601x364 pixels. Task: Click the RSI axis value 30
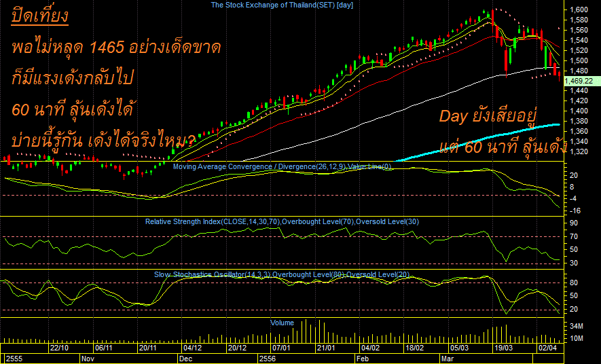(x=574, y=263)
